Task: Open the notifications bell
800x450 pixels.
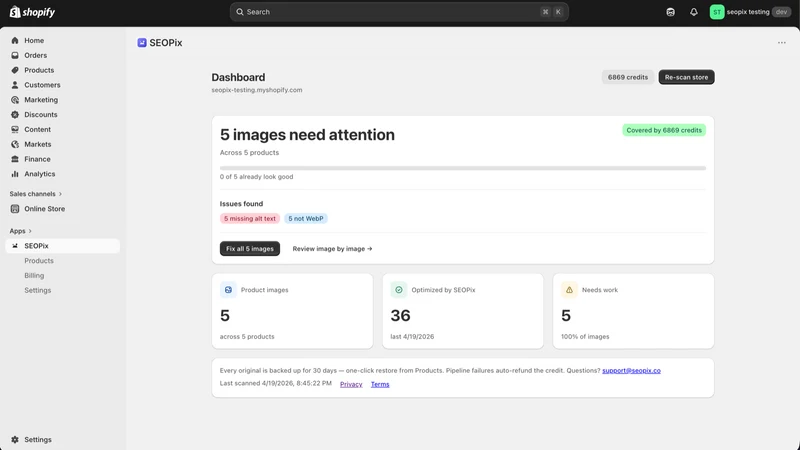Action: (x=693, y=12)
